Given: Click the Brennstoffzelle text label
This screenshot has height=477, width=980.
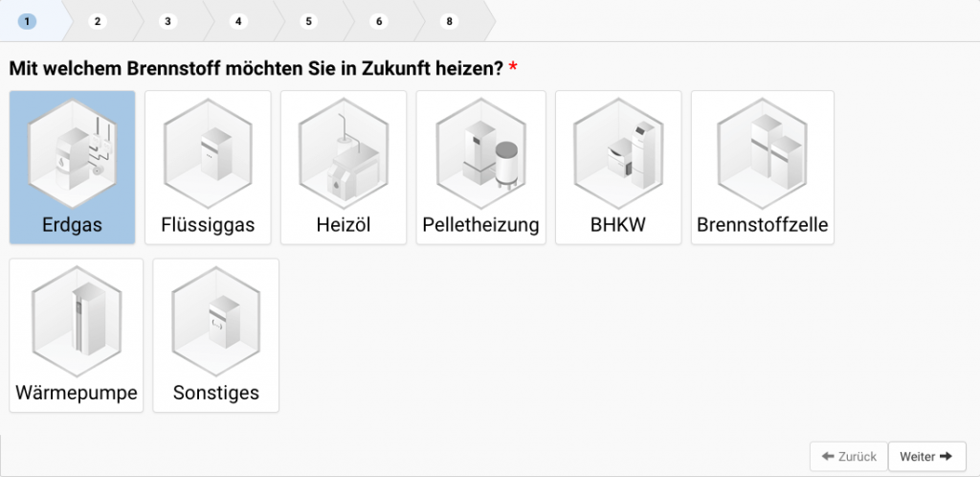Looking at the screenshot, I should click(762, 226).
